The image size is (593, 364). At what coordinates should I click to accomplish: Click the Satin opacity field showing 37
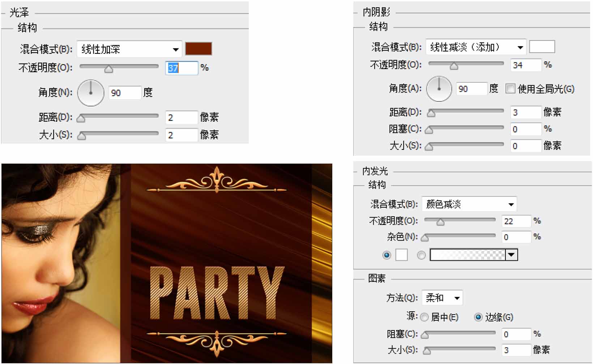pyautogui.click(x=182, y=68)
